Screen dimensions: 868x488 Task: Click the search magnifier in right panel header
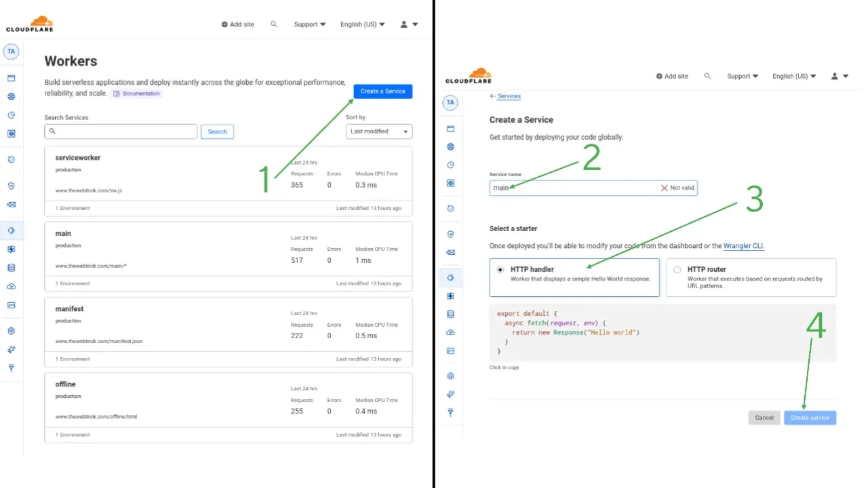click(707, 76)
